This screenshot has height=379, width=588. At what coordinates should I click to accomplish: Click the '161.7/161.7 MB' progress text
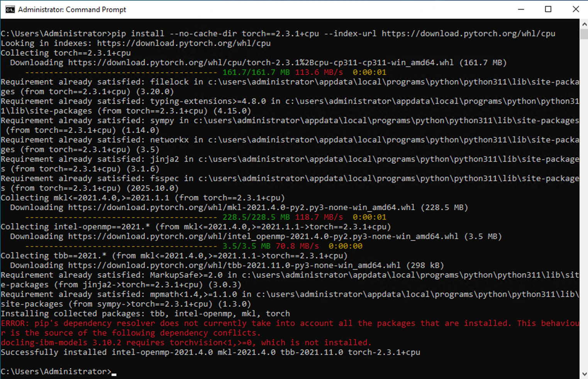tap(256, 72)
